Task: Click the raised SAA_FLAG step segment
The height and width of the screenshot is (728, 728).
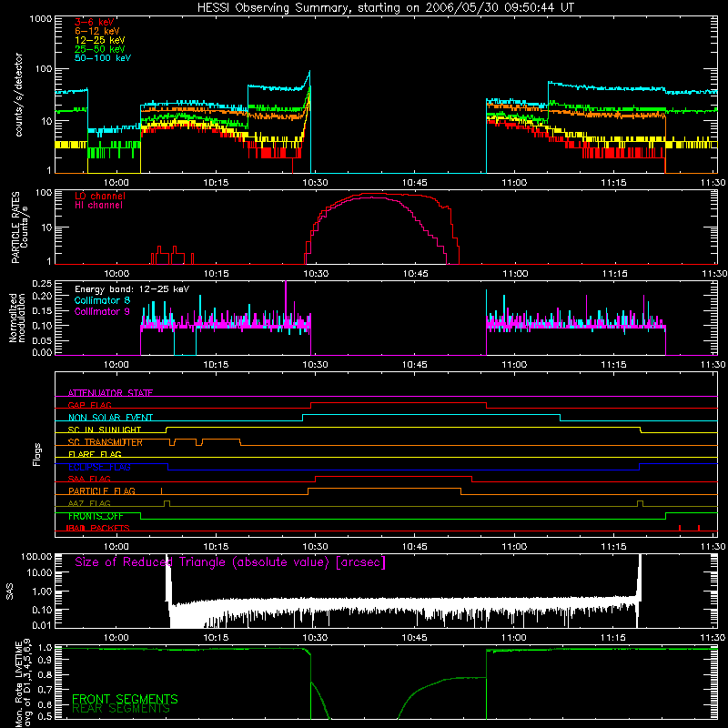Action: tap(394, 476)
